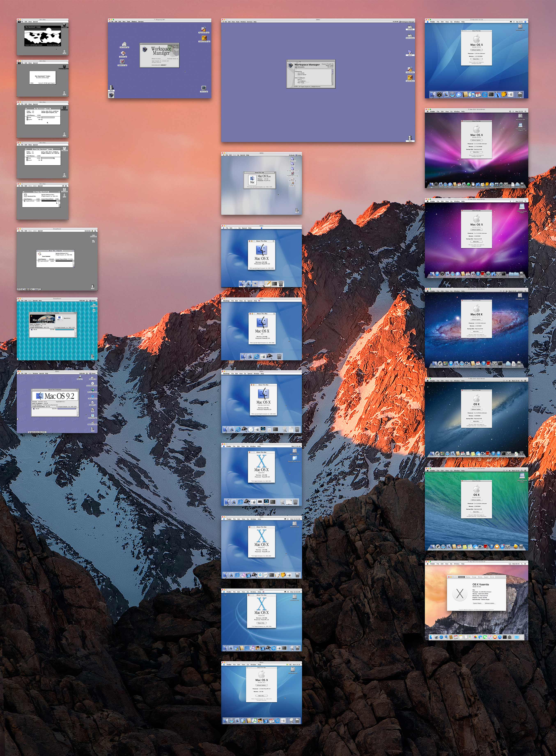Click 'OS X Yosemite' heading in About window
Image resolution: width=556 pixels, height=756 pixels.
(481, 585)
